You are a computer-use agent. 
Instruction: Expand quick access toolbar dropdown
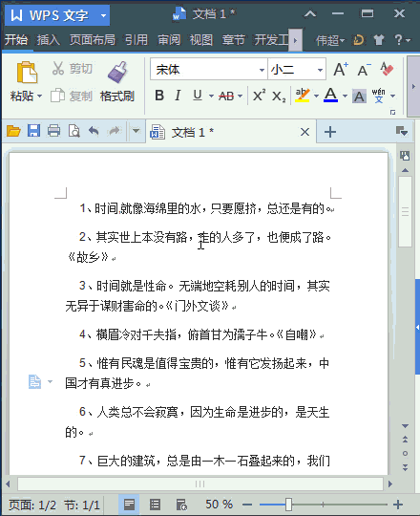(136, 131)
